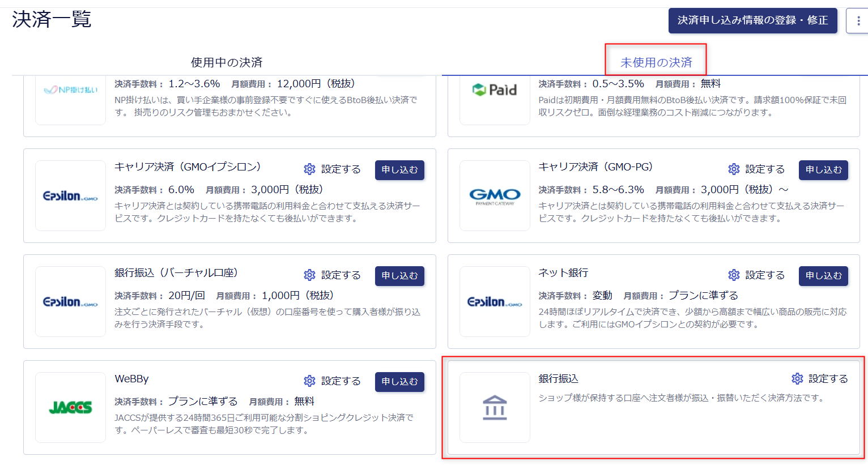Click the settings gear on the 銀行振込 card

coord(797,379)
